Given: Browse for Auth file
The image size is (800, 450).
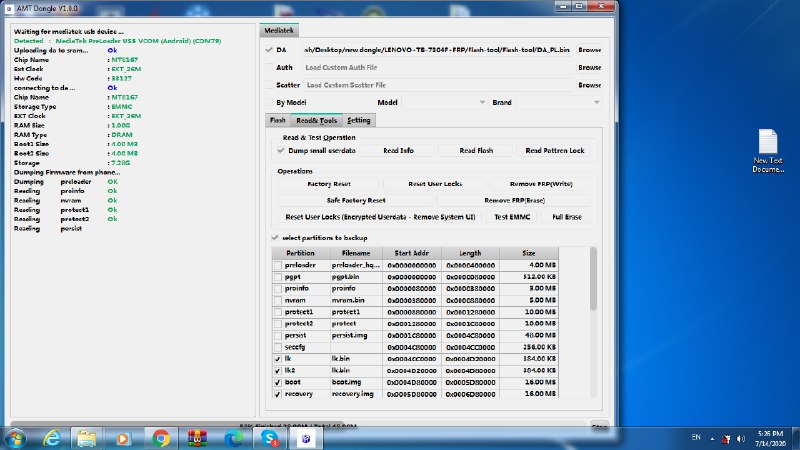Looking at the screenshot, I should pyautogui.click(x=589, y=67).
